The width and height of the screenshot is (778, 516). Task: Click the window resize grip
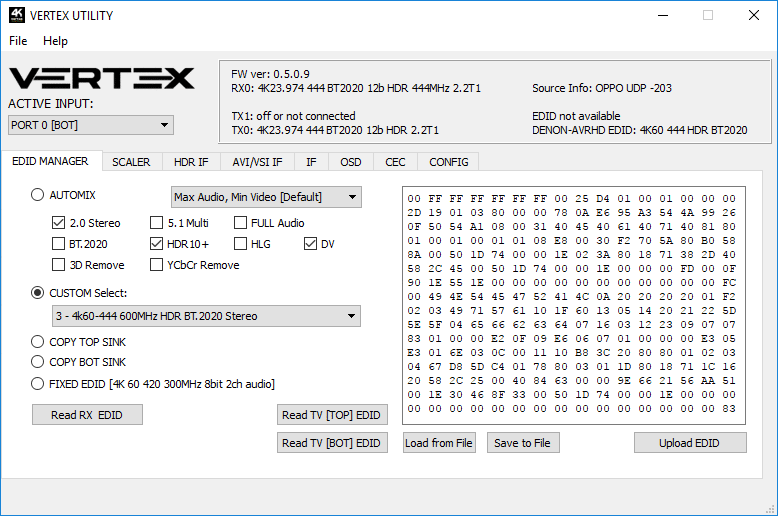coord(771,509)
